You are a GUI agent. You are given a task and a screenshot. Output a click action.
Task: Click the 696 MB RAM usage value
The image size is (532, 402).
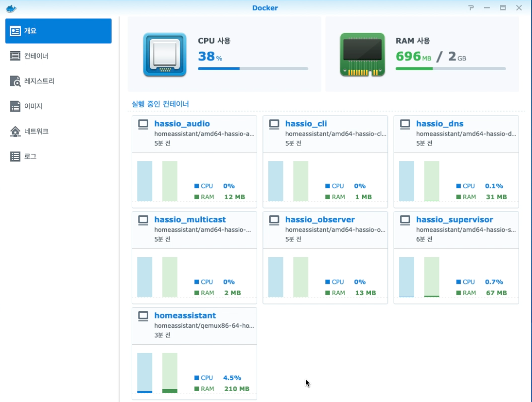point(413,56)
